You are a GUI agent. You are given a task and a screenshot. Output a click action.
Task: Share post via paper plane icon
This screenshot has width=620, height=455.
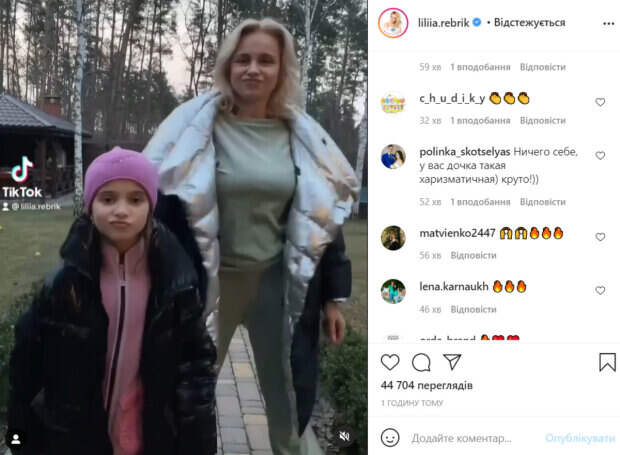[x=452, y=362]
